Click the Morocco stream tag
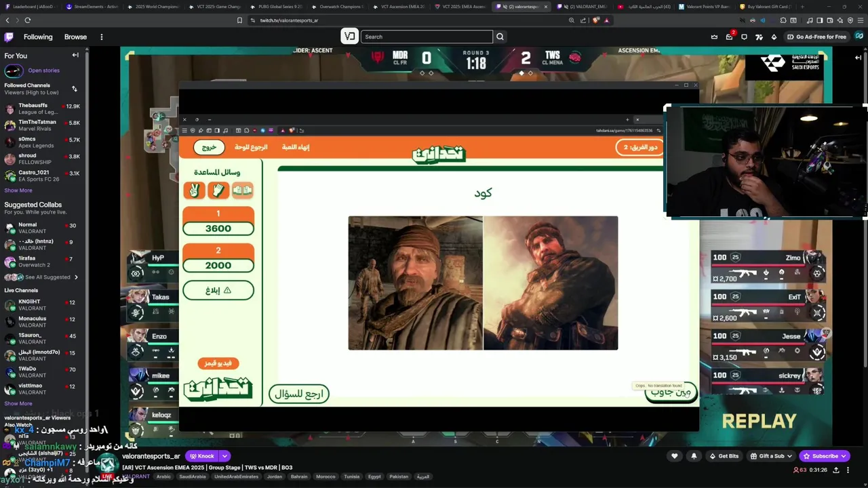The width and height of the screenshot is (868, 488). (325, 476)
